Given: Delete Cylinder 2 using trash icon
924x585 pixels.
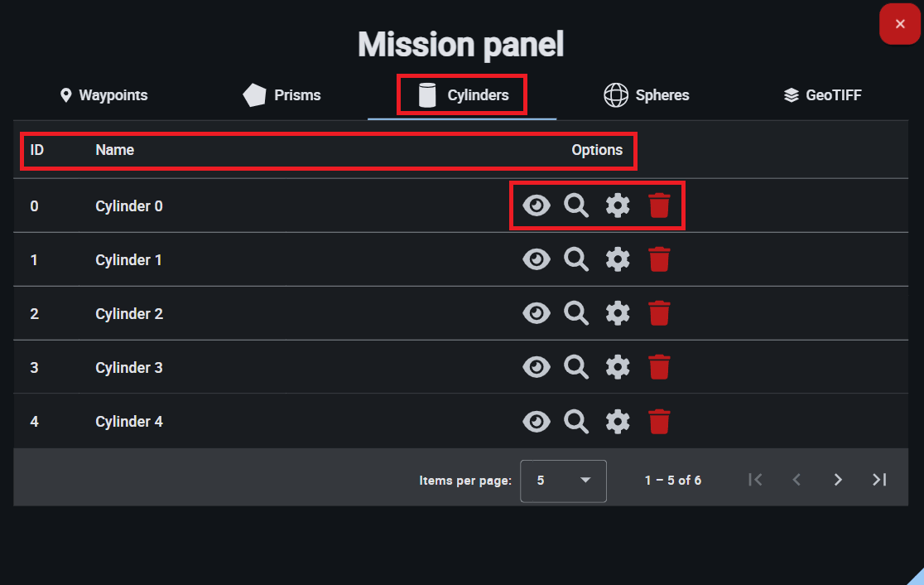Looking at the screenshot, I should coord(659,313).
